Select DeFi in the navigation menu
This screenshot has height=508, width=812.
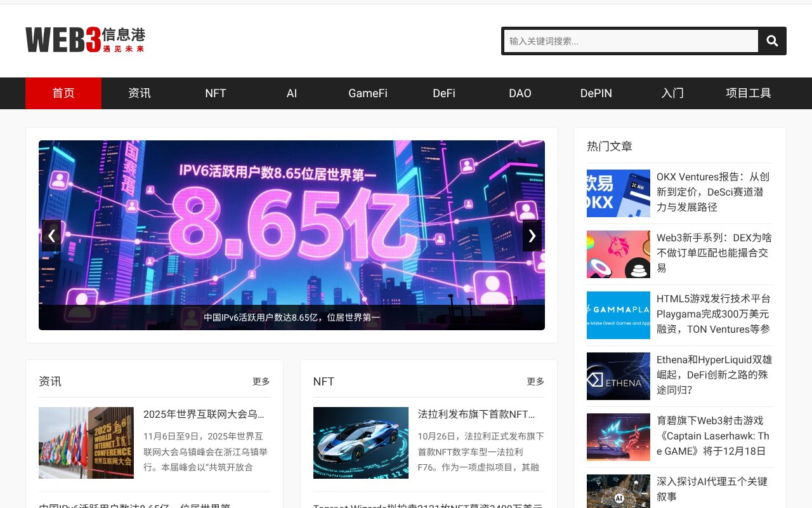[x=444, y=93]
